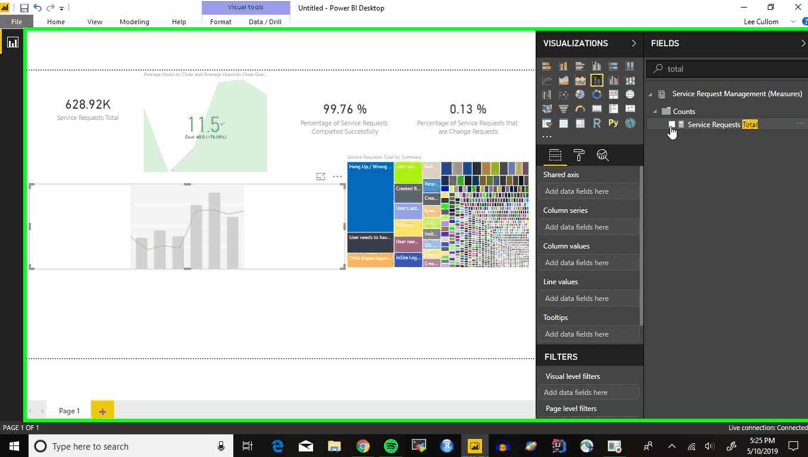Click the Column values data field well

tap(590, 263)
